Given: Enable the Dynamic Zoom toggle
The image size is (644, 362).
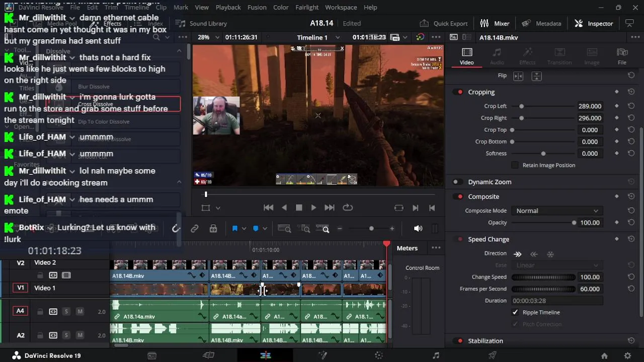Looking at the screenshot, I should point(457,182).
